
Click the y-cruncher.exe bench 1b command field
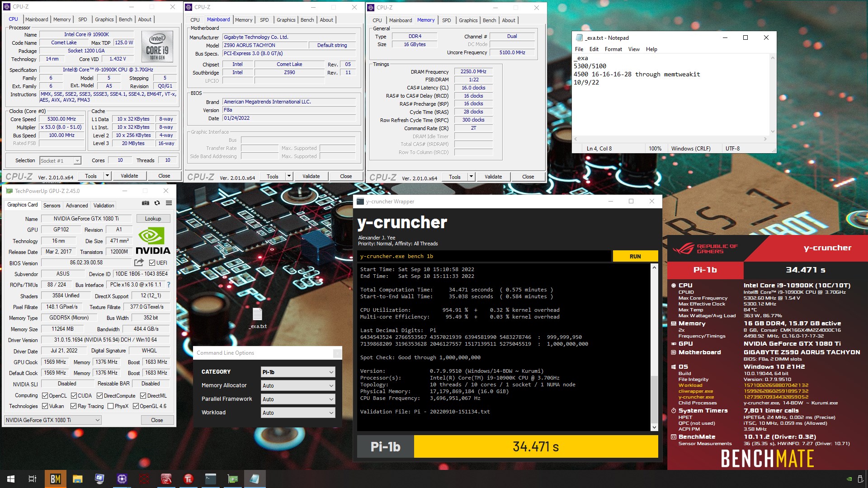click(485, 256)
